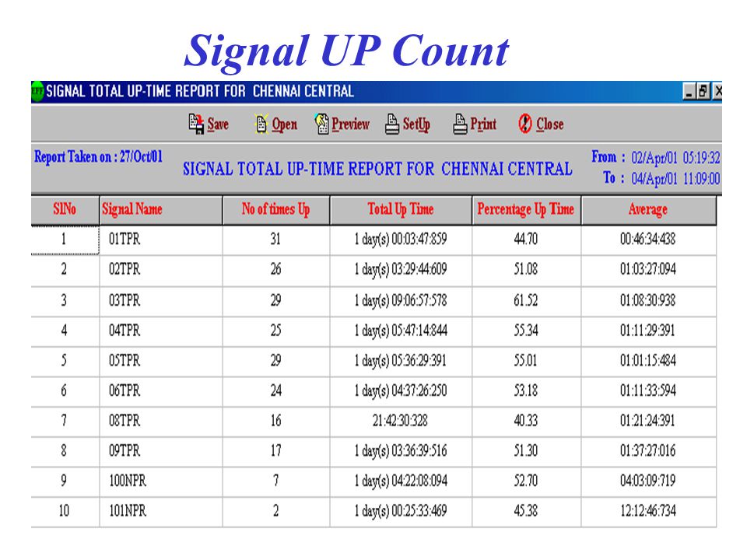Click the From date 02/Apr/01 05:19:32
The height and width of the screenshot is (560, 747).
click(675, 158)
